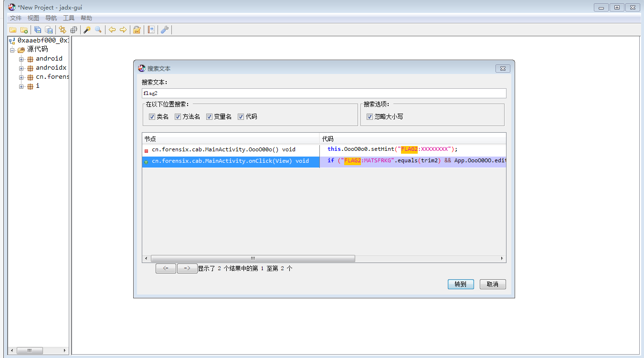Select the MainActivity.onClick(View) void result row

231,161
